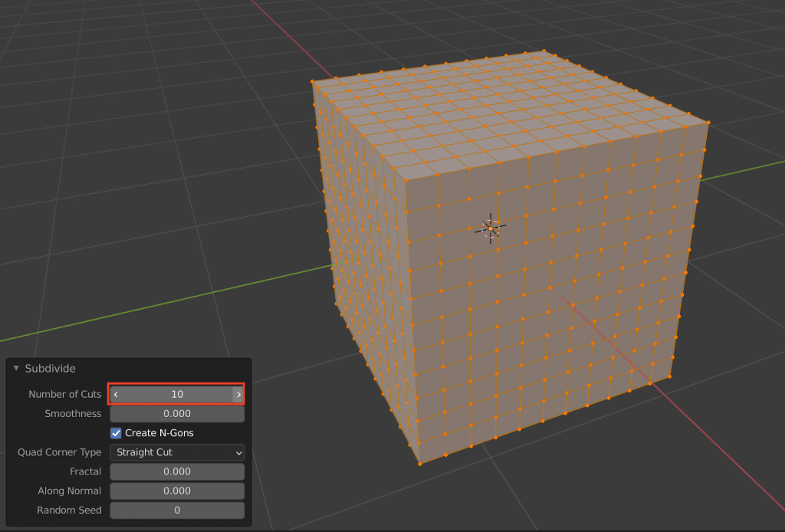Click the Number of Cuts value field
This screenshot has width=785, height=532.
click(176, 394)
